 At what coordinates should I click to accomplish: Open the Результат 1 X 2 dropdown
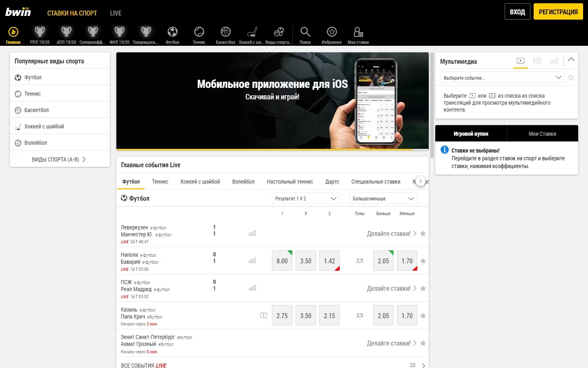point(305,199)
